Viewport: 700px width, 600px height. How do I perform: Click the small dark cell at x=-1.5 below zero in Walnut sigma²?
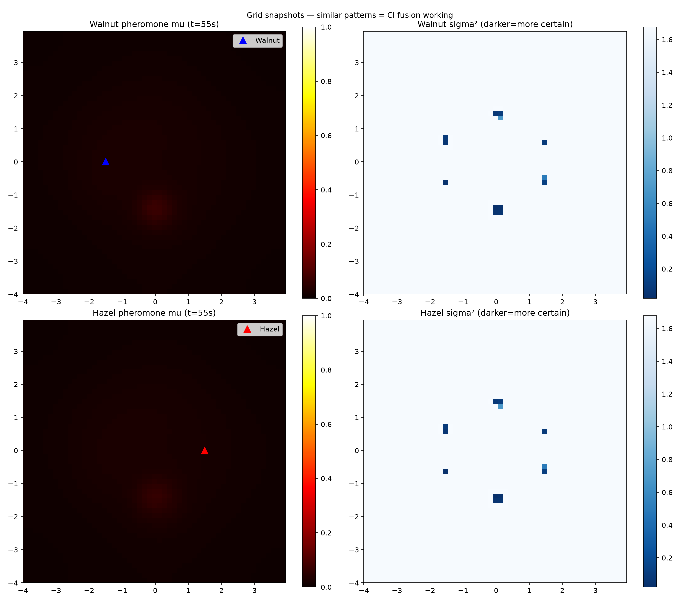tap(446, 182)
